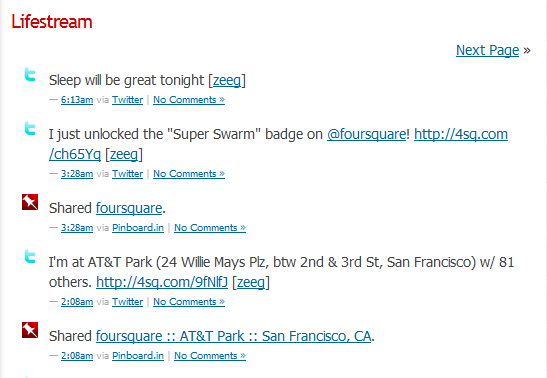Click the Lifestream heading
Screen dimensions: 547x378
52,22
